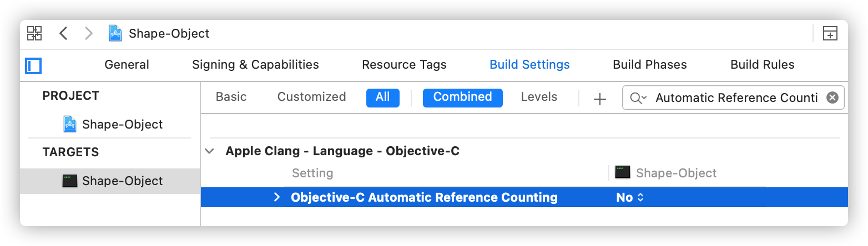This screenshot has width=868, height=246.
Task: Collapse Apple Clang - Language - Objective-C section
Action: [x=210, y=151]
